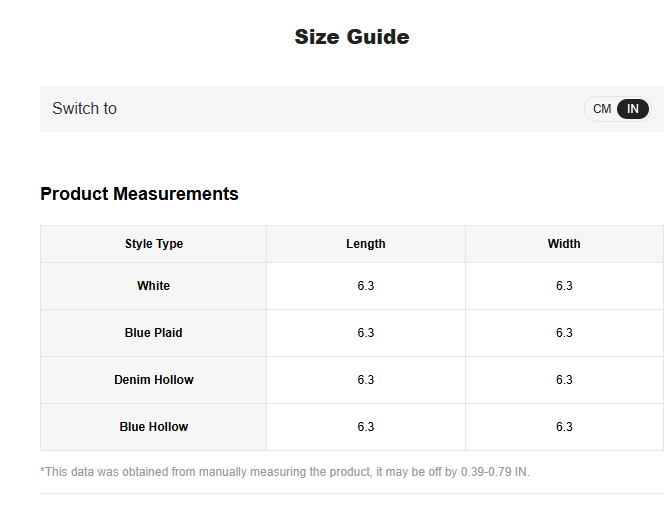Select the IN unit option
Screen dimensions: 667x526
click(633, 109)
